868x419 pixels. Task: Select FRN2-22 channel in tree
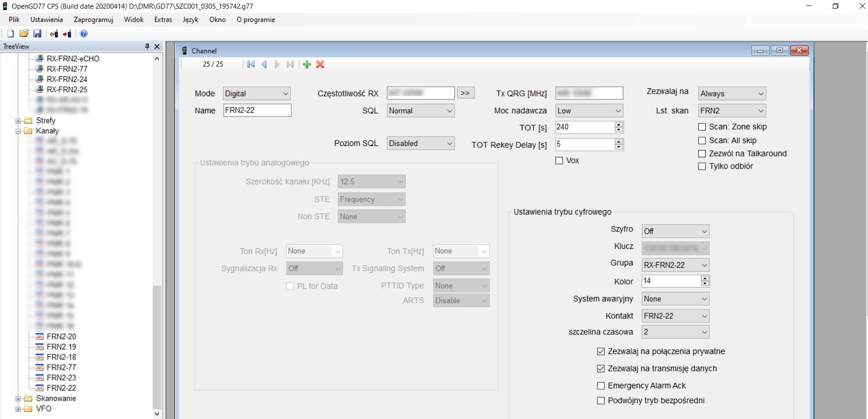tap(61, 388)
